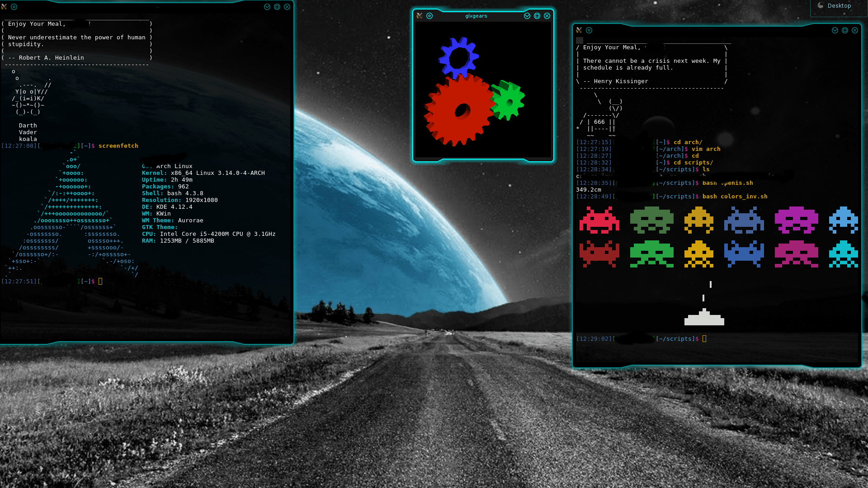Click the 'cd arch/' command
The height and width of the screenshot is (488, 868).
click(x=688, y=142)
